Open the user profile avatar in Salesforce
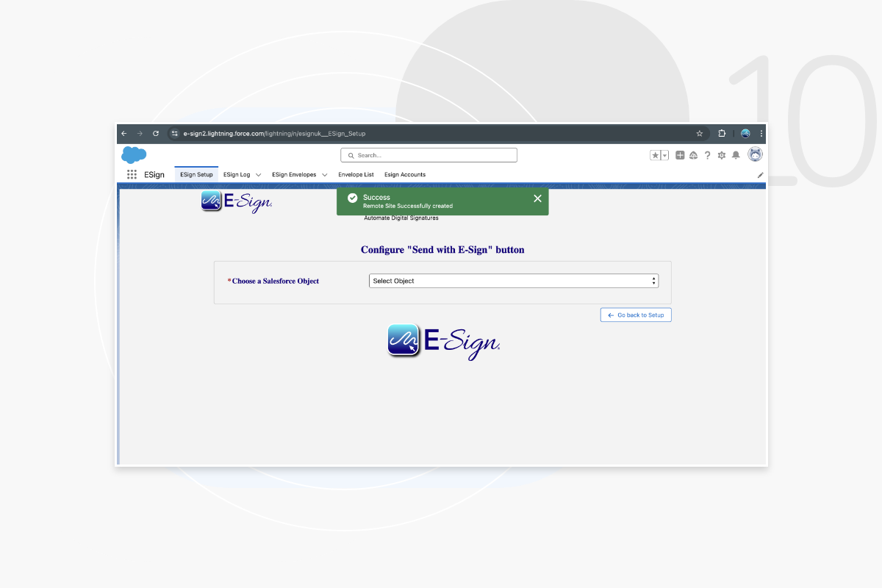Viewport: 882px width, 588px height. [755, 154]
